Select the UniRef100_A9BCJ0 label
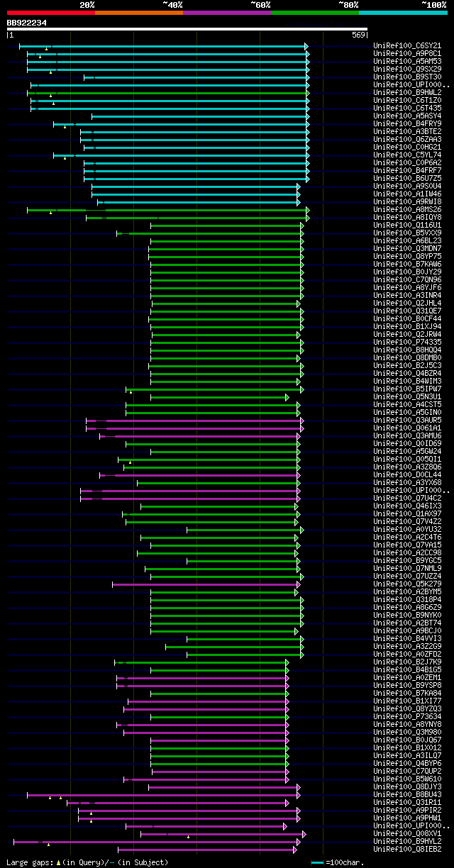This screenshot has width=454, height=868. pos(407,631)
